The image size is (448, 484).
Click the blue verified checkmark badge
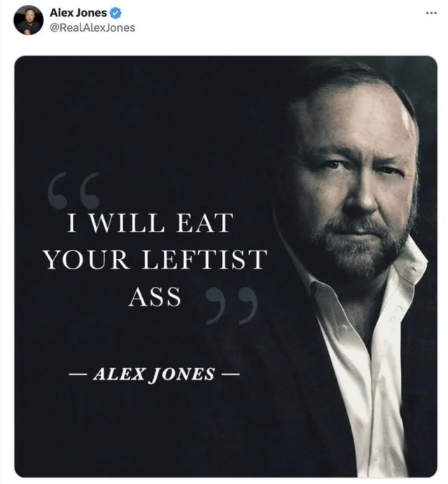click(x=116, y=13)
